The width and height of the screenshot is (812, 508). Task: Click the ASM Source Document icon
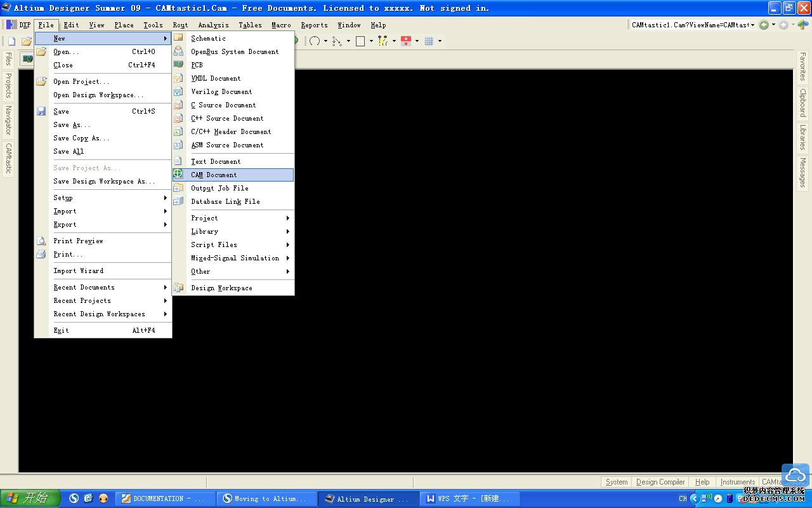(x=178, y=145)
